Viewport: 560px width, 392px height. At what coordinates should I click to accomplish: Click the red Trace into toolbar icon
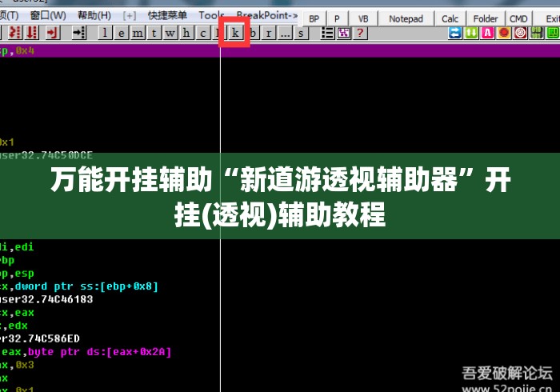(x=15, y=33)
